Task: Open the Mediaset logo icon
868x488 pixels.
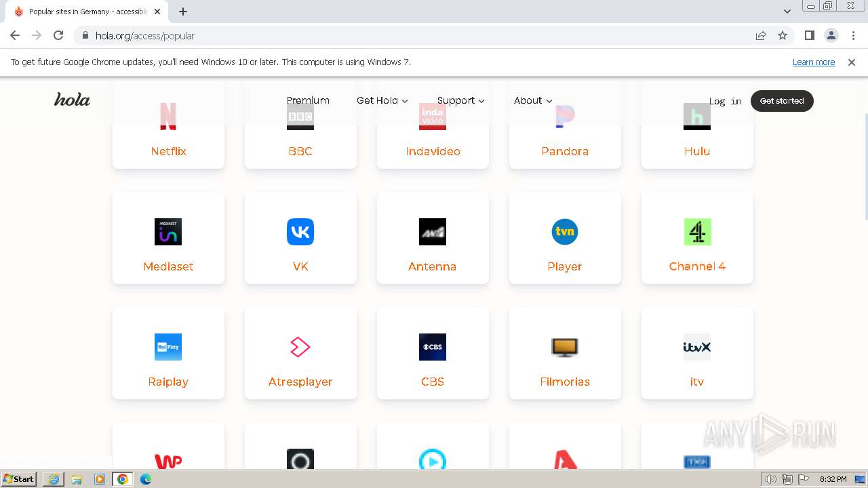Action: click(x=168, y=232)
